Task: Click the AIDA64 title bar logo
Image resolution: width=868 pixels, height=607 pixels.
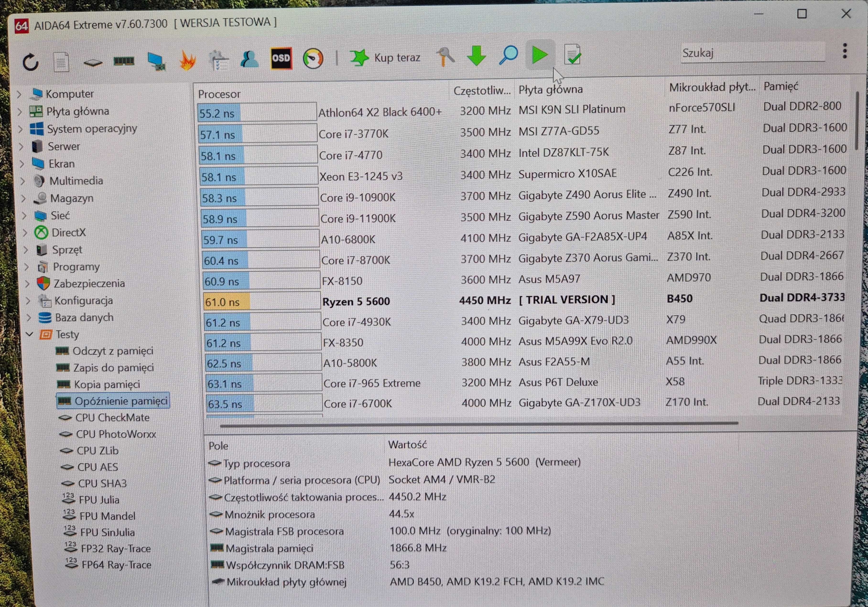Action: point(22,26)
